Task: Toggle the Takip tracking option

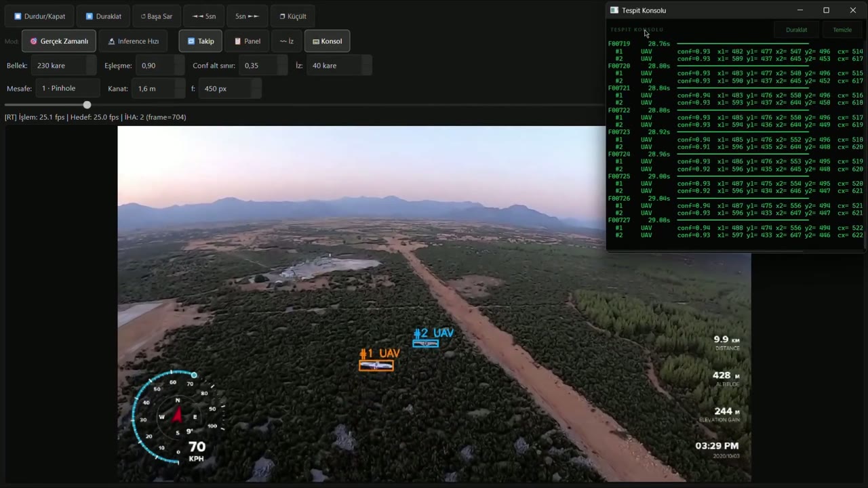Action: [x=201, y=41]
